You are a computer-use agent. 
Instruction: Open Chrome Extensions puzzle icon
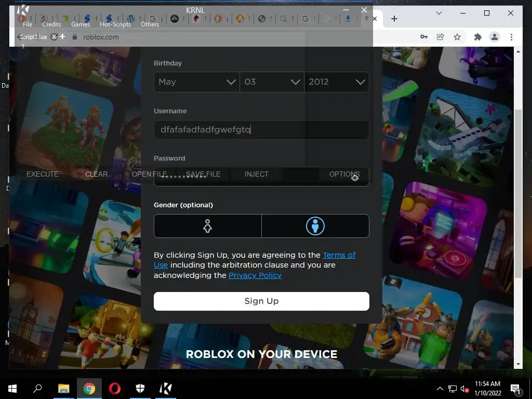click(x=478, y=37)
